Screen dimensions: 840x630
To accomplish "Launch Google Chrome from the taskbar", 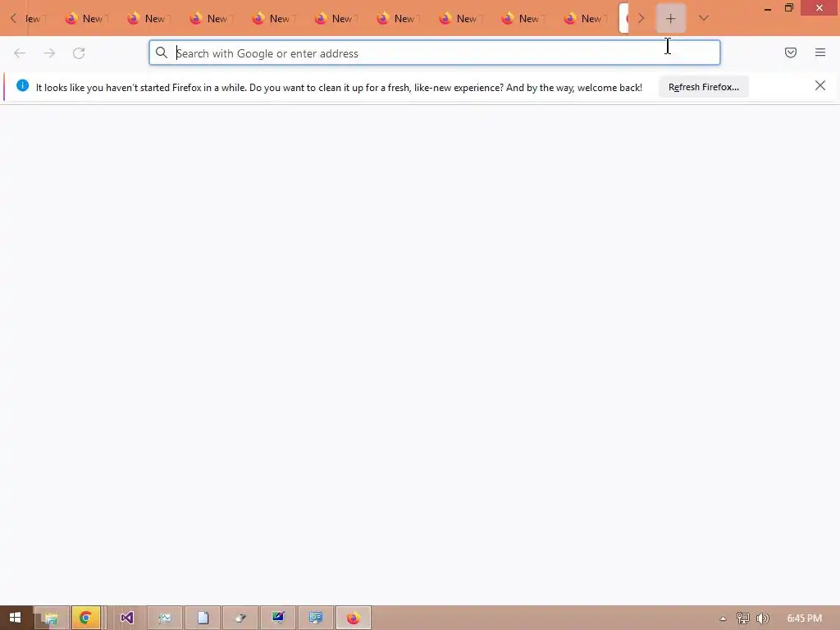I will click(x=85, y=619).
